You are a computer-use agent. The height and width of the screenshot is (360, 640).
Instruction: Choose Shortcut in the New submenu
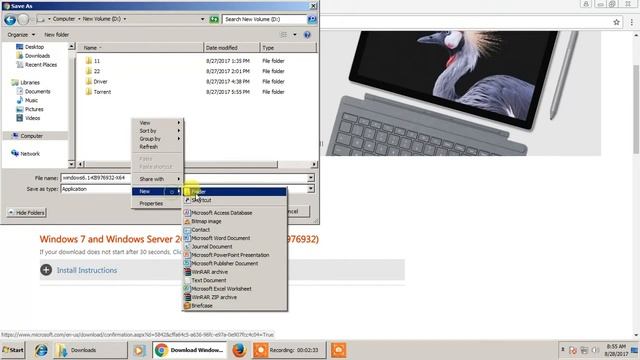(235, 200)
